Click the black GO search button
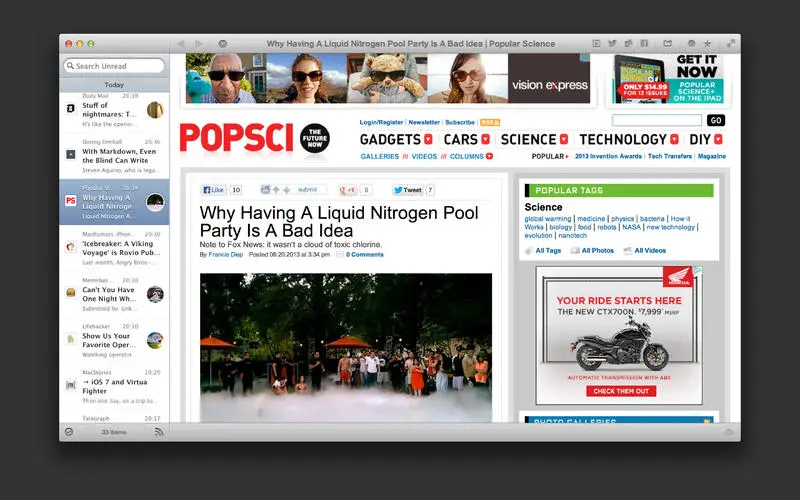This screenshot has height=500, width=800. coord(716,120)
